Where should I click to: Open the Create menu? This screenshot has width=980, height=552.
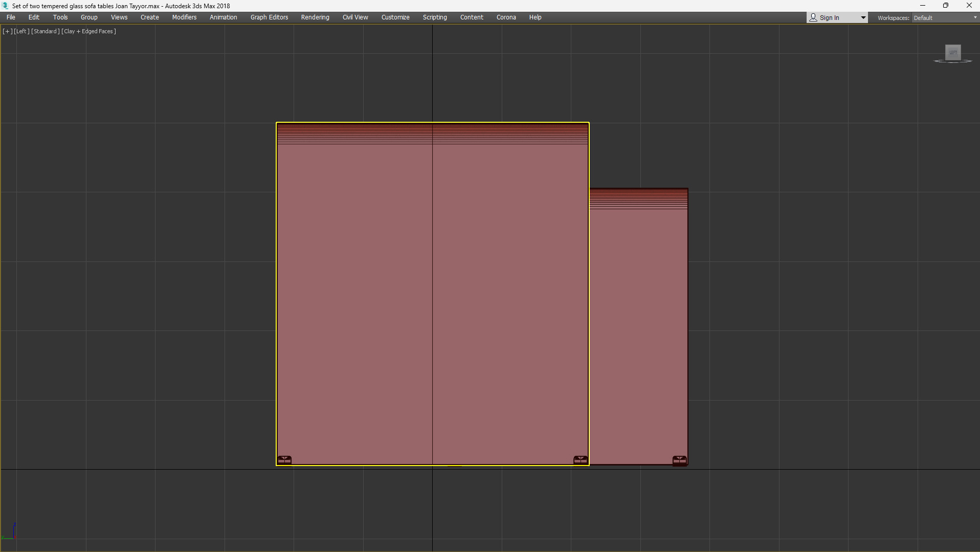coord(150,17)
